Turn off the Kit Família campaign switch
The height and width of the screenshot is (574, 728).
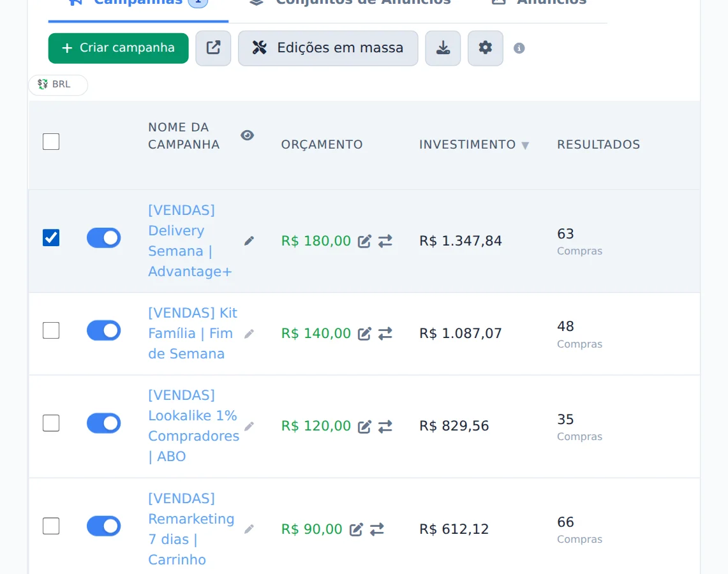[103, 330]
